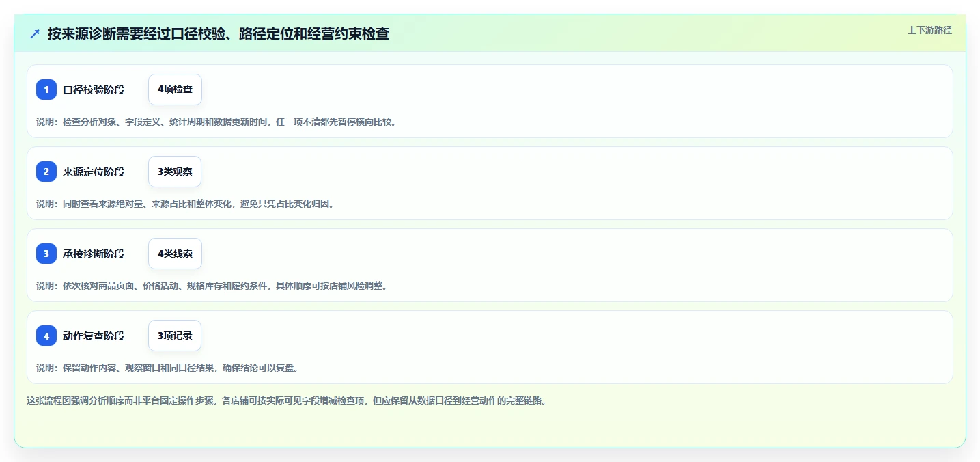Click the step 1 number badge
This screenshot has height=462, width=980.
tap(46, 90)
